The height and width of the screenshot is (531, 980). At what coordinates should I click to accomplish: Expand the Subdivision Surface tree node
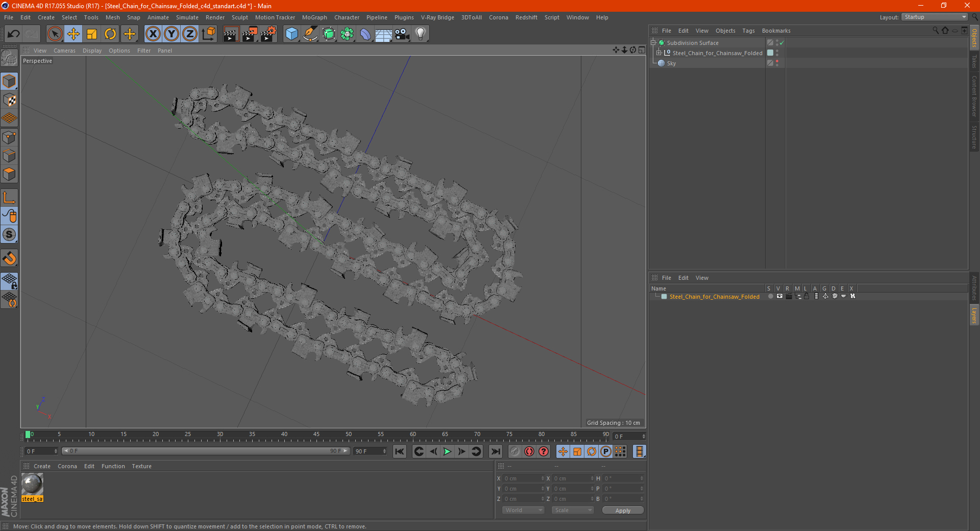coord(653,43)
